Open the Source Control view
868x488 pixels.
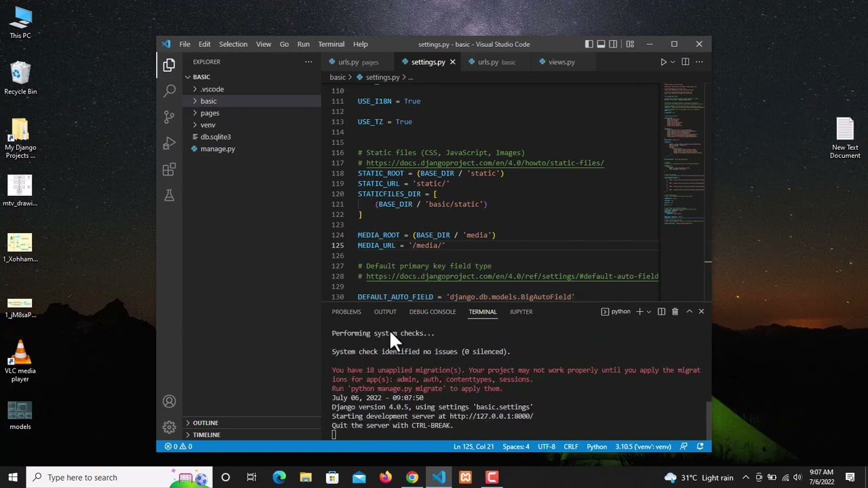[x=169, y=117]
